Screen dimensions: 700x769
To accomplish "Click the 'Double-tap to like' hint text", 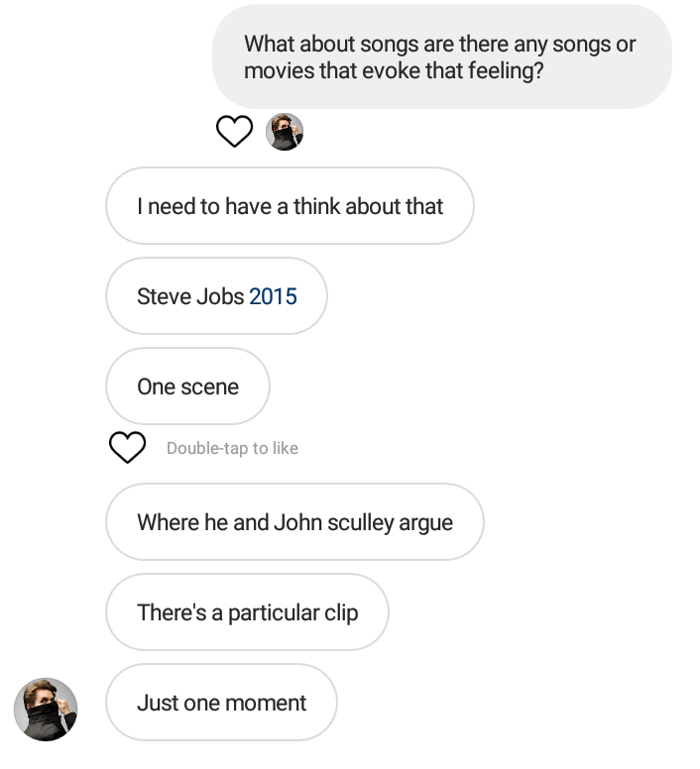I will point(232,448).
